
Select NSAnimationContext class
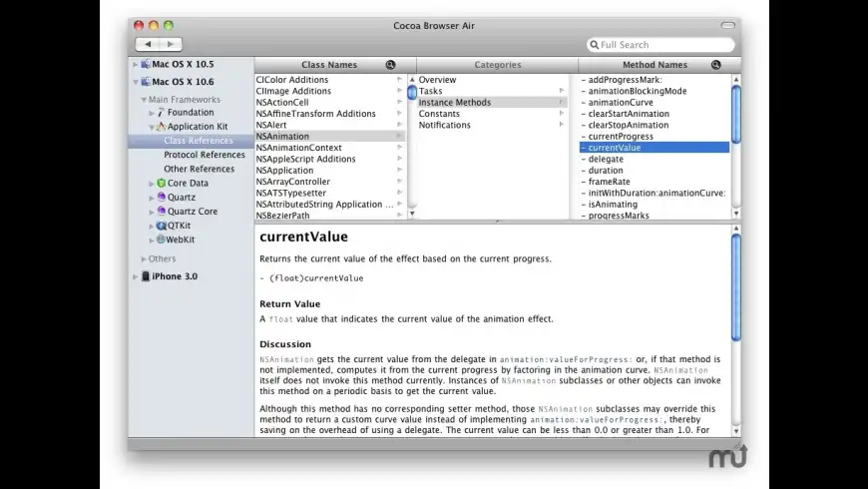[x=299, y=148]
